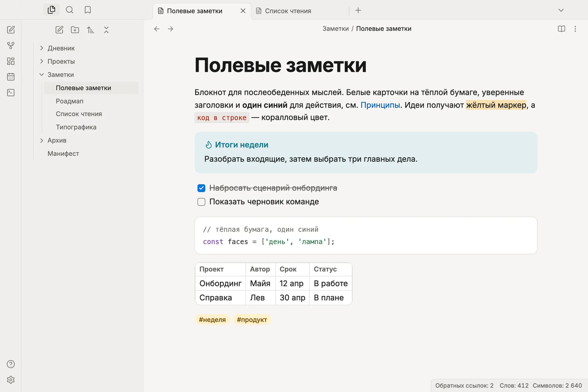Click Полевые заметки in the breadcrumb

(x=384, y=29)
